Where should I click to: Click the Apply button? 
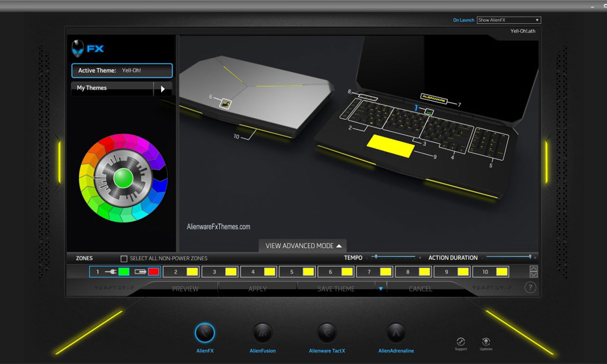[x=258, y=289]
